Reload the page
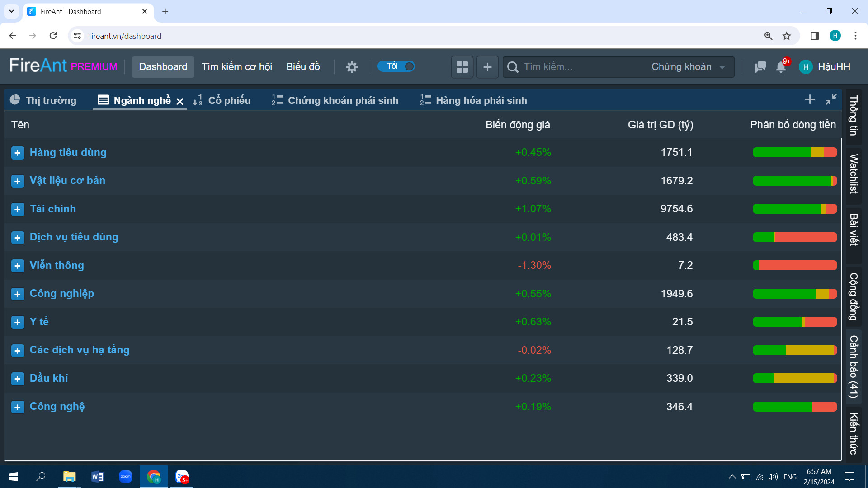The width and height of the screenshot is (868, 488). click(53, 36)
